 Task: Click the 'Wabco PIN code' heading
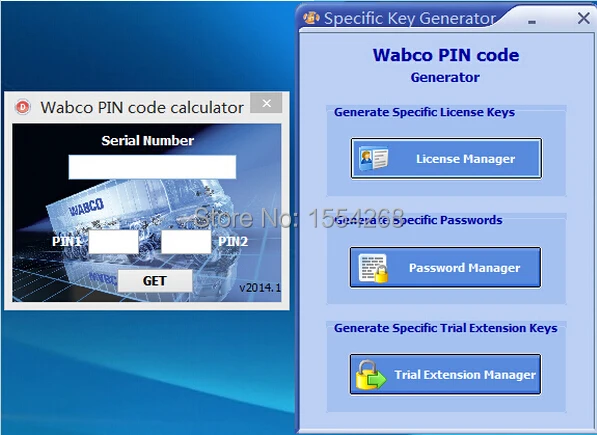(446, 55)
